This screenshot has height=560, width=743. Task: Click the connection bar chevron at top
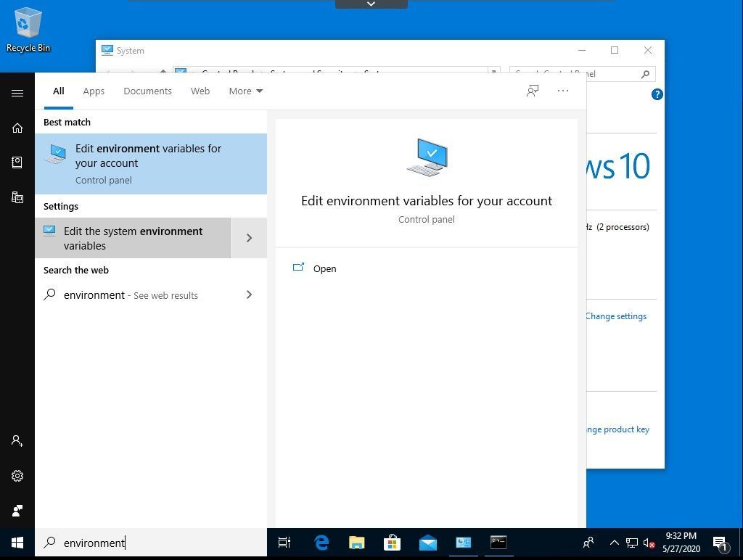[371, 4]
